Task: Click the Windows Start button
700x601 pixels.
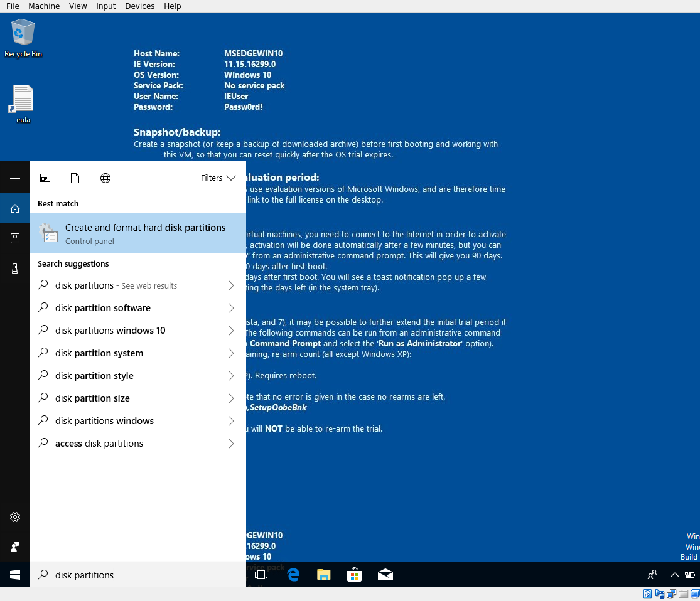Action: [14, 575]
